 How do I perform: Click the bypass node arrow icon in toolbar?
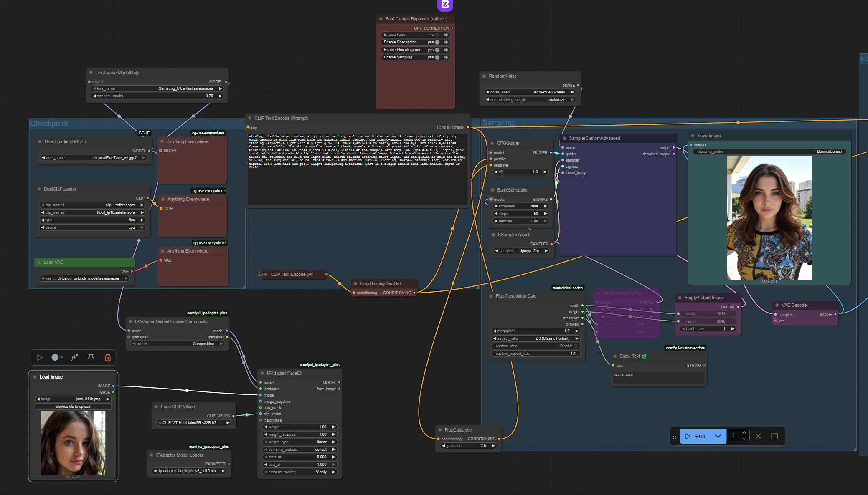point(74,358)
